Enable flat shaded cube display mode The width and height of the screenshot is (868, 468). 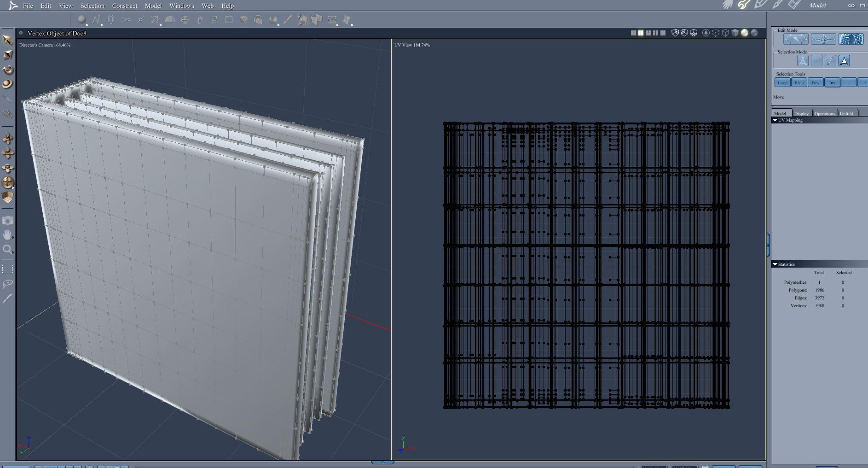click(x=735, y=33)
